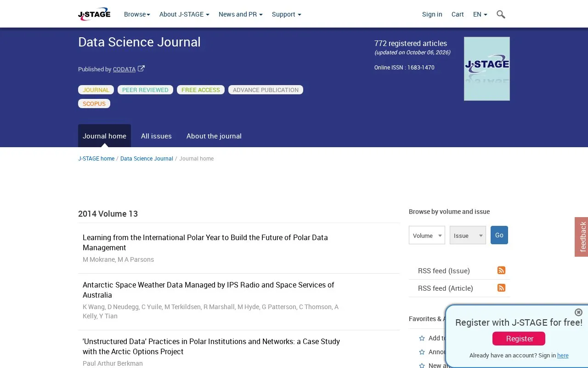Click the RSS feed (Issue) orange icon
This screenshot has height=368, width=588.
point(501,270)
